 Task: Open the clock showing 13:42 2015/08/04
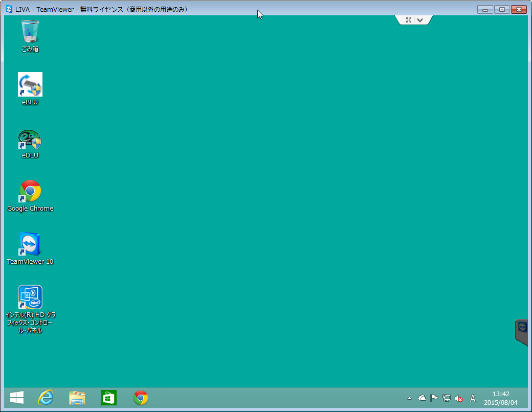coord(501,398)
